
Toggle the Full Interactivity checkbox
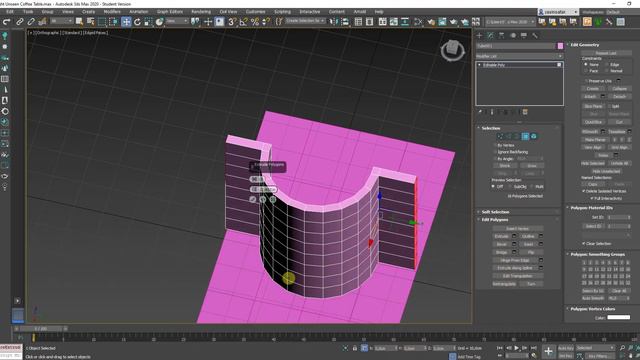tap(592, 198)
